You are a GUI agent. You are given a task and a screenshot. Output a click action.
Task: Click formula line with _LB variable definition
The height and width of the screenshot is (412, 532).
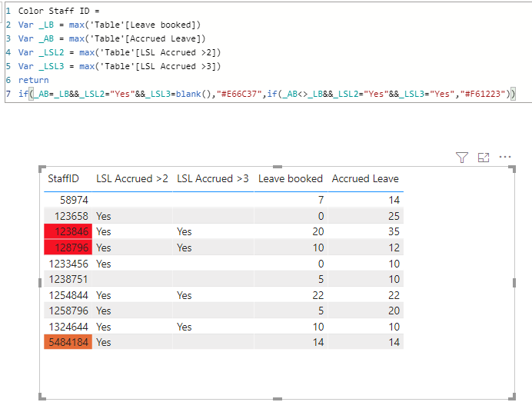109,25
